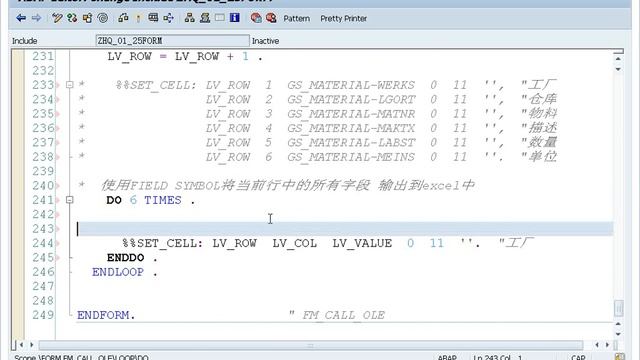The width and height of the screenshot is (640, 360).
Task: Click line number 241
Action: point(43,200)
